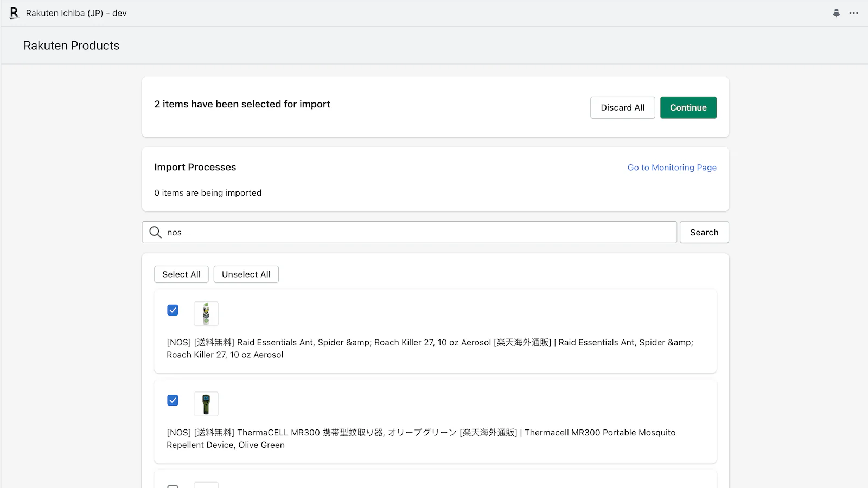
Task: Click the green Continue button
Action: 688,107
